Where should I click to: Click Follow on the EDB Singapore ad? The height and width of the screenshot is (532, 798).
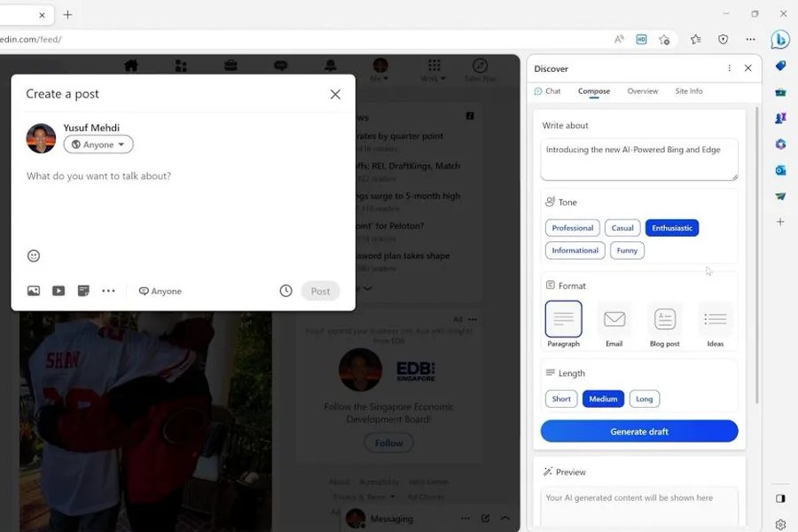(389, 443)
